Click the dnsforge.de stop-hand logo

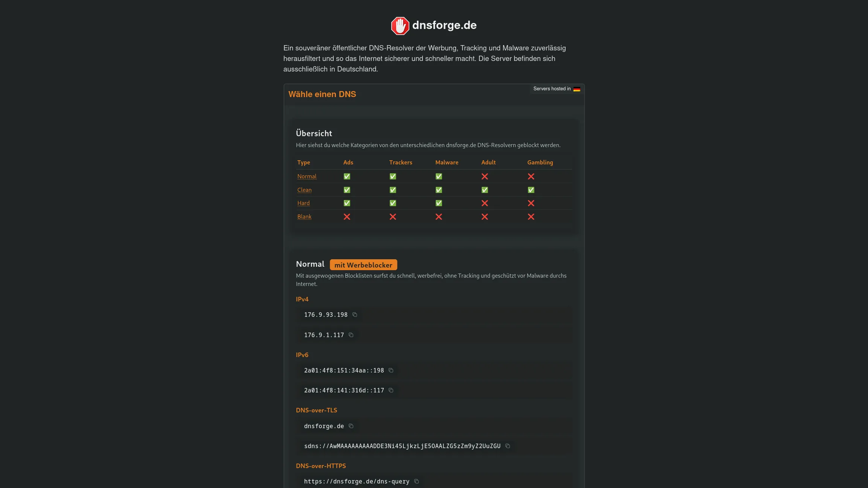pos(400,26)
